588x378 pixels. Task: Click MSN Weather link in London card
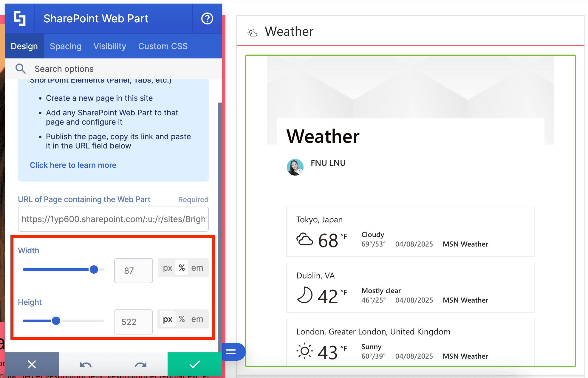pyautogui.click(x=465, y=356)
